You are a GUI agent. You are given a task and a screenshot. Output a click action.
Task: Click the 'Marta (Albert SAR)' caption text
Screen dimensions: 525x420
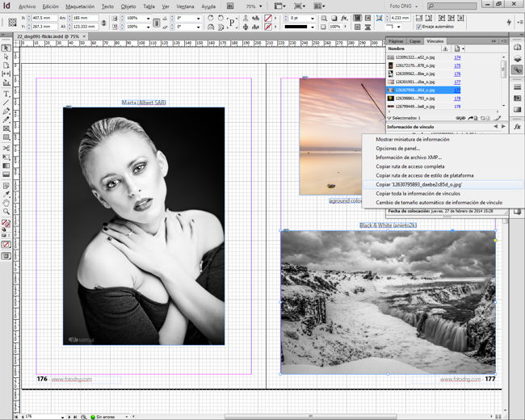coord(144,103)
